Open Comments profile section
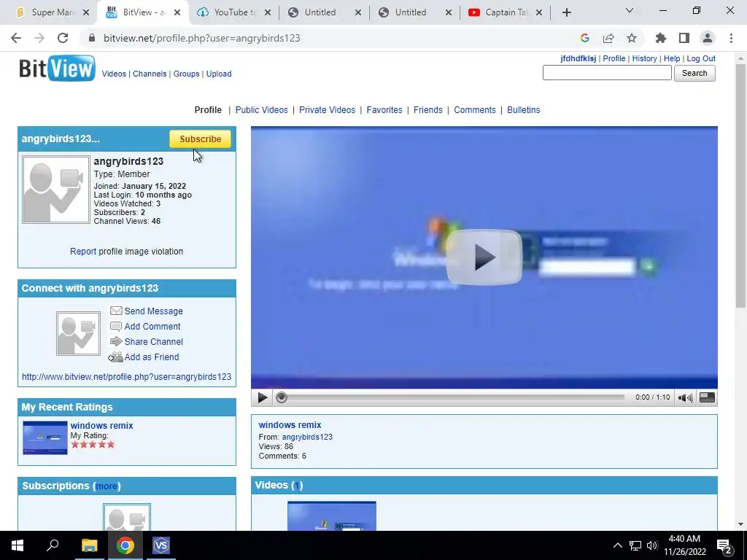Image resolution: width=747 pixels, height=560 pixels. coord(474,110)
